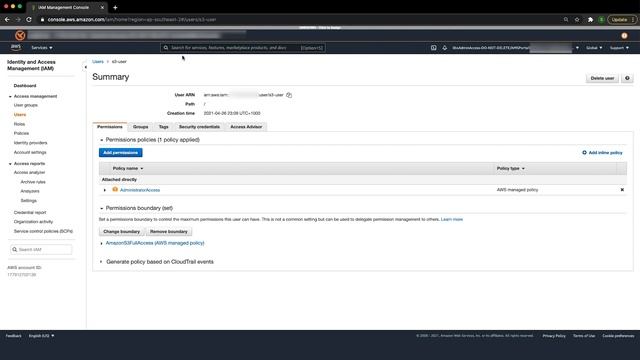Screen dimensions: 640x360
Task: Click the browser profile avatar icon
Action: (x=601, y=19)
